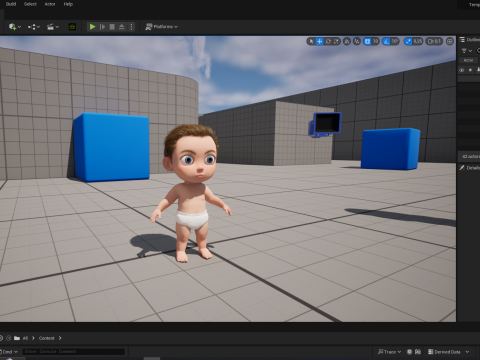This screenshot has width=480, height=360.
Task: Click the Content Browser folder icon
Action: (x=17, y=338)
